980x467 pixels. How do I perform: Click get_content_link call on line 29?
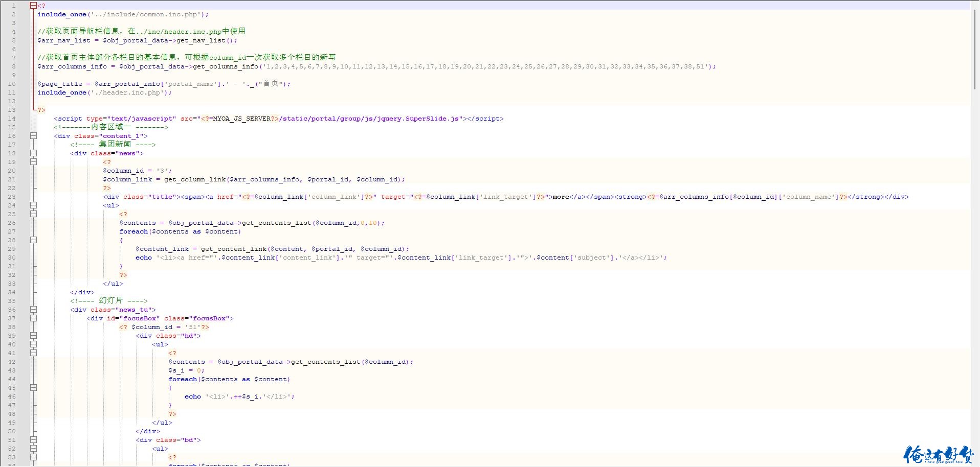click(x=234, y=249)
